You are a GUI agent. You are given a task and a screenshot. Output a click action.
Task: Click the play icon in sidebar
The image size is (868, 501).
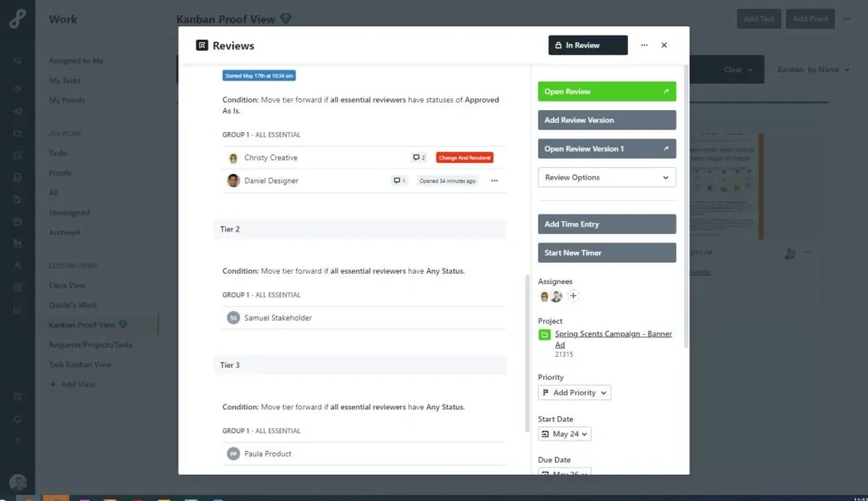click(x=18, y=199)
